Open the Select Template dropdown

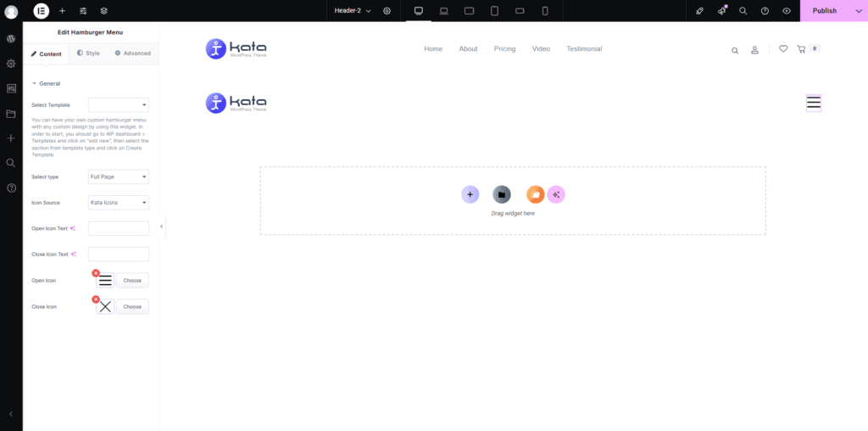point(119,104)
